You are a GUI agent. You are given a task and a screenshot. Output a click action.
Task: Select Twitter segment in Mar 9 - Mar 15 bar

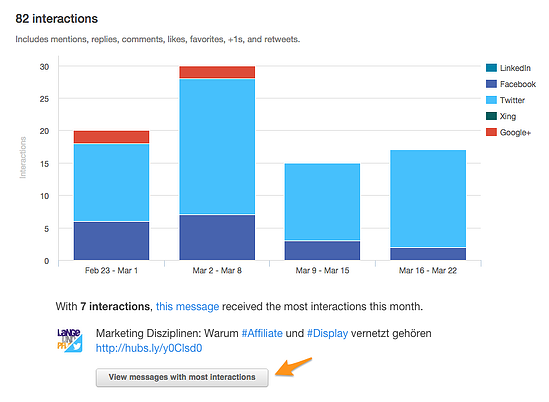(x=322, y=202)
